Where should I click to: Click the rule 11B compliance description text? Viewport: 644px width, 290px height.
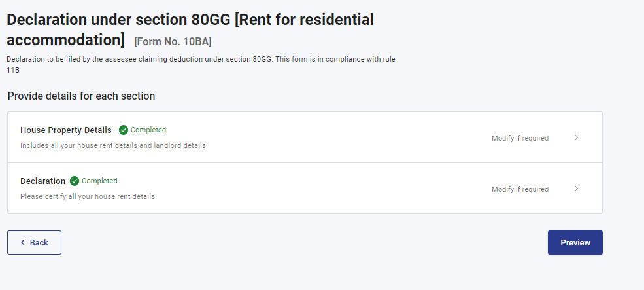coord(200,59)
